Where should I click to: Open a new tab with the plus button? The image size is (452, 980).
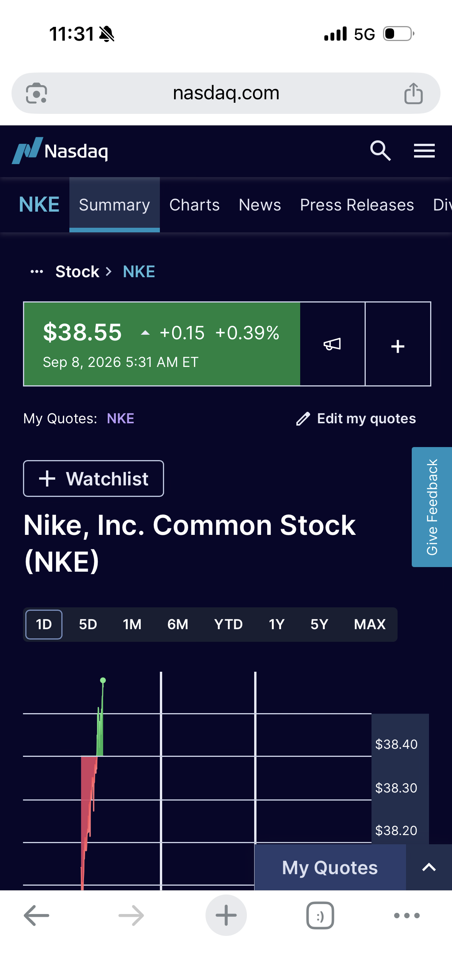[x=226, y=915]
